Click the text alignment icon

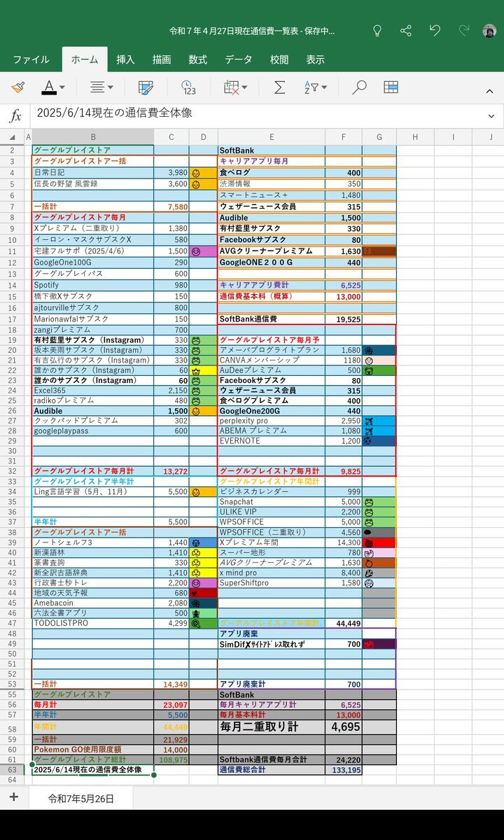97,87
